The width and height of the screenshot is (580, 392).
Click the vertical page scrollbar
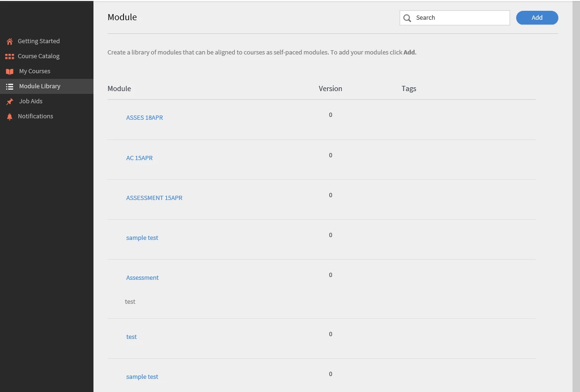tap(576, 188)
